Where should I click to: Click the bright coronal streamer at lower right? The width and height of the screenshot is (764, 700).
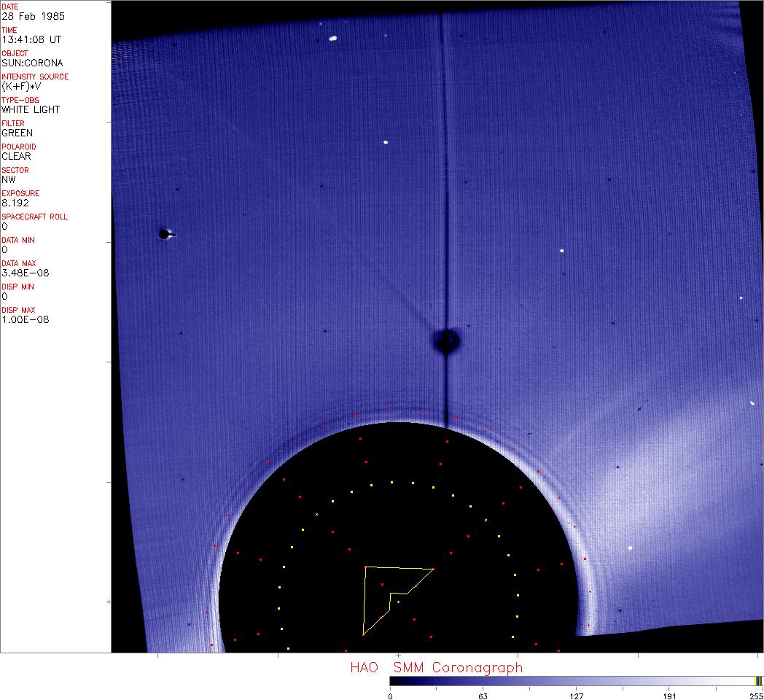642,467
